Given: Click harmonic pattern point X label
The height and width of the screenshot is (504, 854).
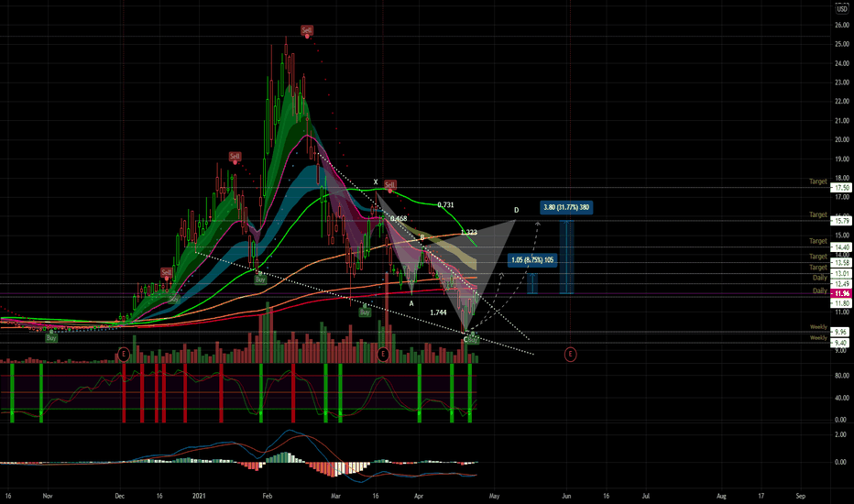Looking at the screenshot, I should tap(376, 182).
